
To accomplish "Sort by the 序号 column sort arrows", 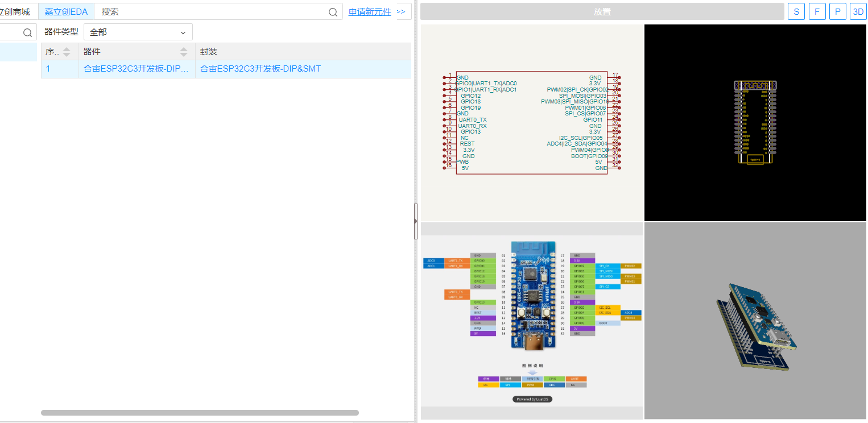I will pos(67,52).
